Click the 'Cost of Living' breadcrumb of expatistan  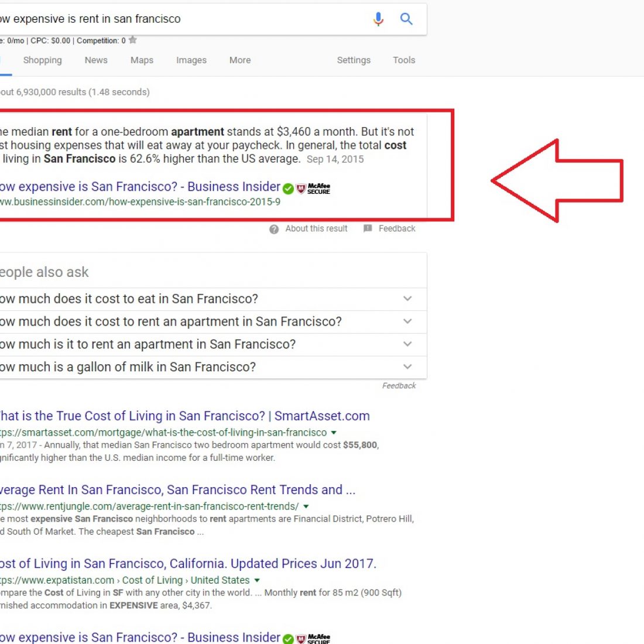152,580
